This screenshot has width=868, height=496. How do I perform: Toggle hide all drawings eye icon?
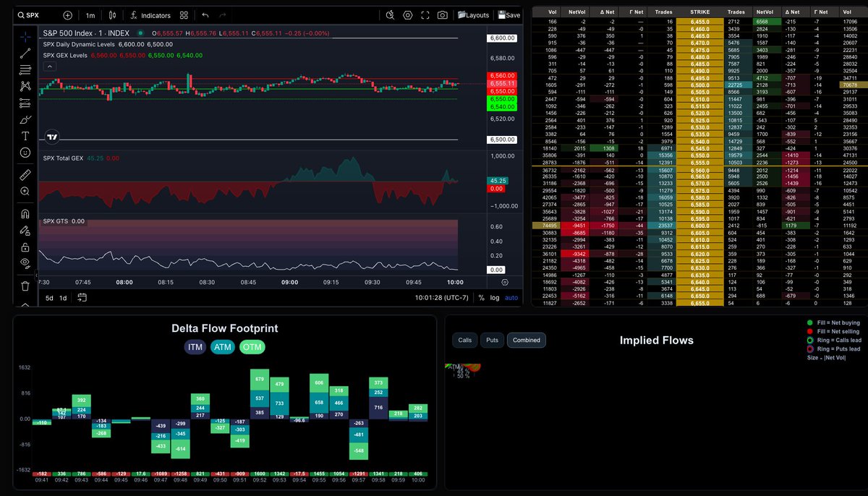[x=25, y=263]
